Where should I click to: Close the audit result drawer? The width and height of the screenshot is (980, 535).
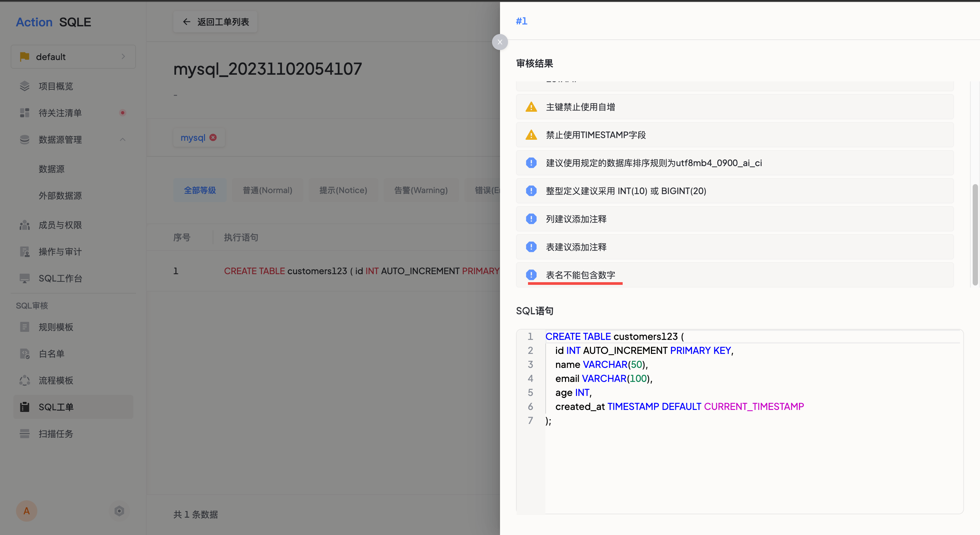click(500, 42)
